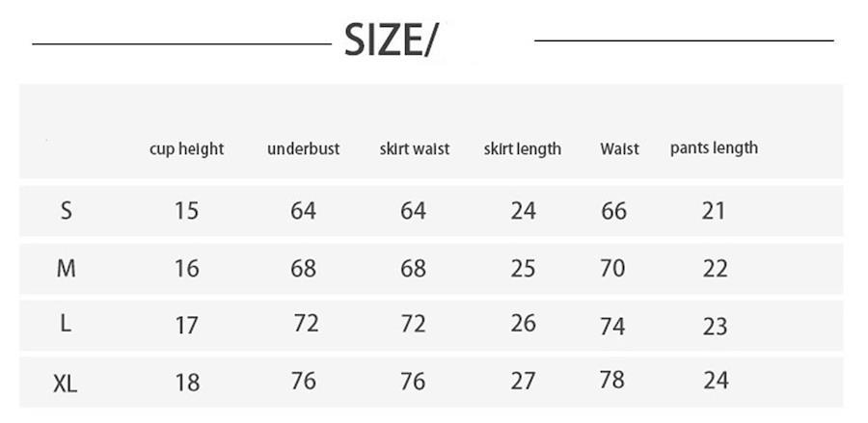Click Waist value 66 in S row
The image size is (868, 423).
point(613,211)
